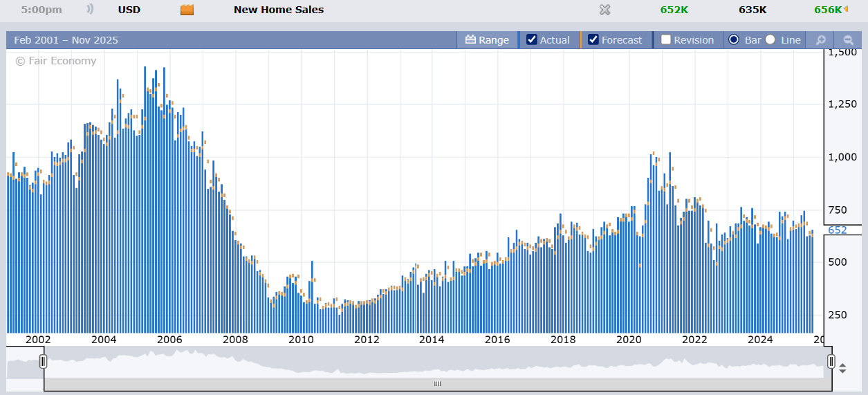
Task: Click the navigator horizontal scrollbar grip
Action: click(x=437, y=383)
